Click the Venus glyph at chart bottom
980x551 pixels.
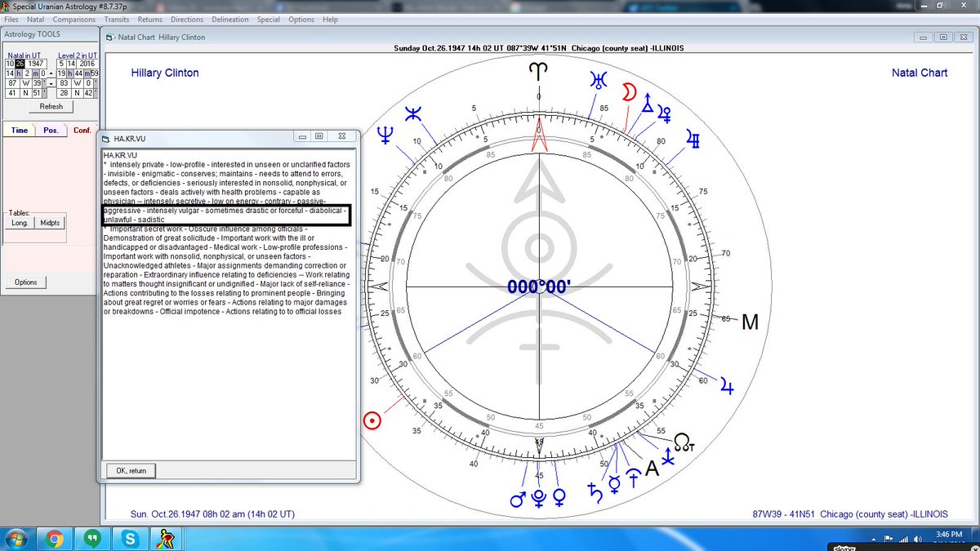[559, 497]
